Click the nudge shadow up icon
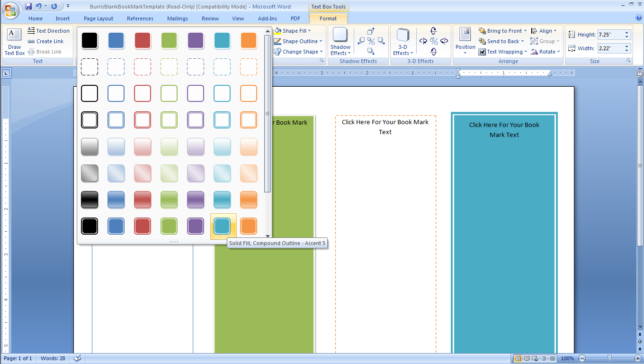The image size is (644, 364). tap(370, 31)
